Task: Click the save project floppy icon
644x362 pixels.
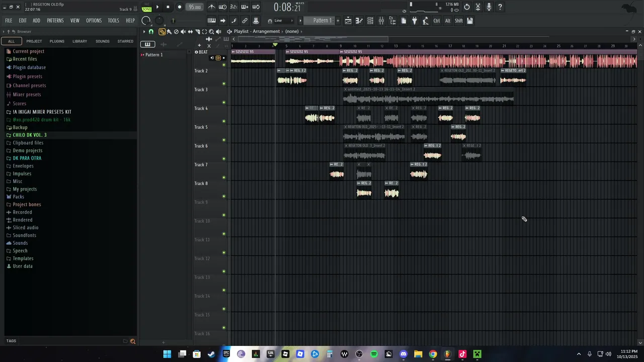Action: [x=470, y=21]
